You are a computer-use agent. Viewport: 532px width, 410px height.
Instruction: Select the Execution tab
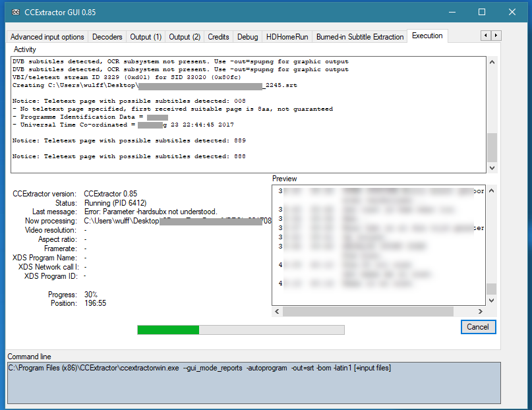pyautogui.click(x=427, y=36)
